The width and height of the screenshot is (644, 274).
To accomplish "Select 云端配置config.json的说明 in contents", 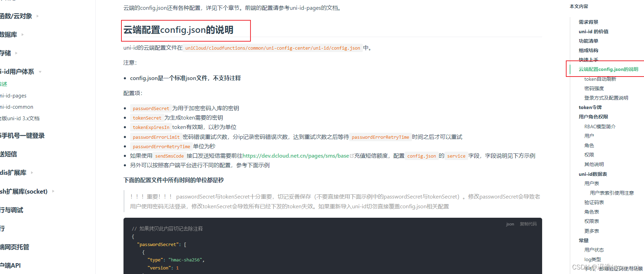I will (608, 69).
